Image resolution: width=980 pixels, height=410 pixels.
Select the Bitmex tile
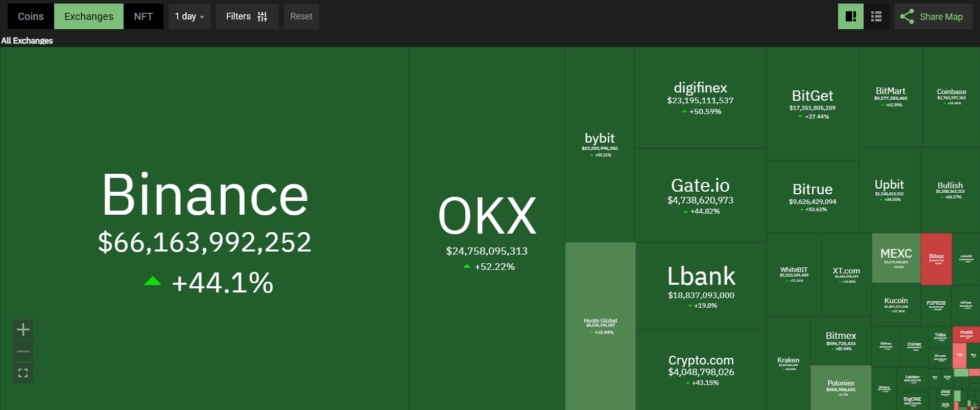(x=841, y=341)
